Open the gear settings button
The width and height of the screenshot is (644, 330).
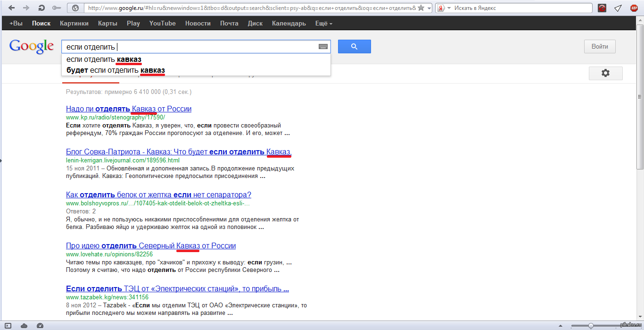click(606, 73)
